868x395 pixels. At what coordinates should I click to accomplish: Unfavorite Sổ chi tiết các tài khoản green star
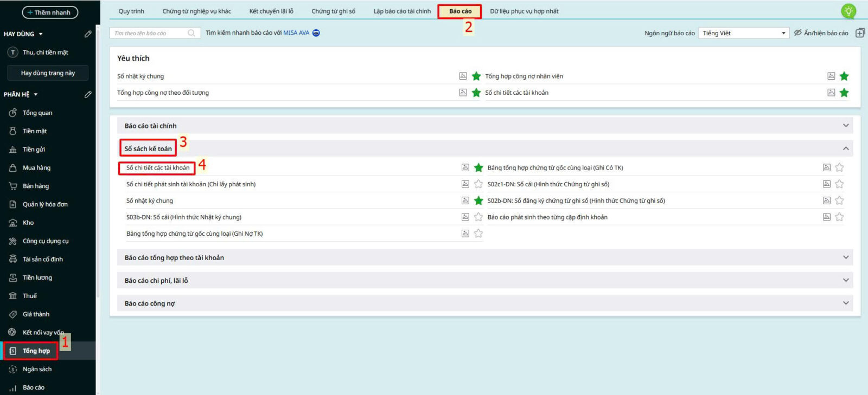tap(478, 168)
